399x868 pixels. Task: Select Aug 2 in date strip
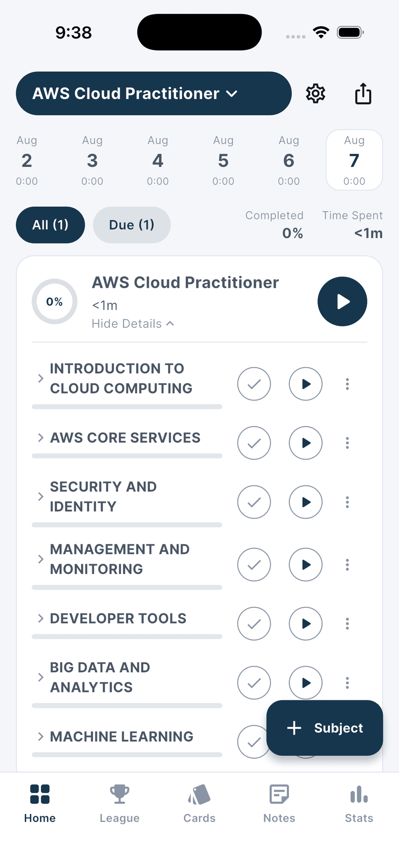(x=27, y=160)
